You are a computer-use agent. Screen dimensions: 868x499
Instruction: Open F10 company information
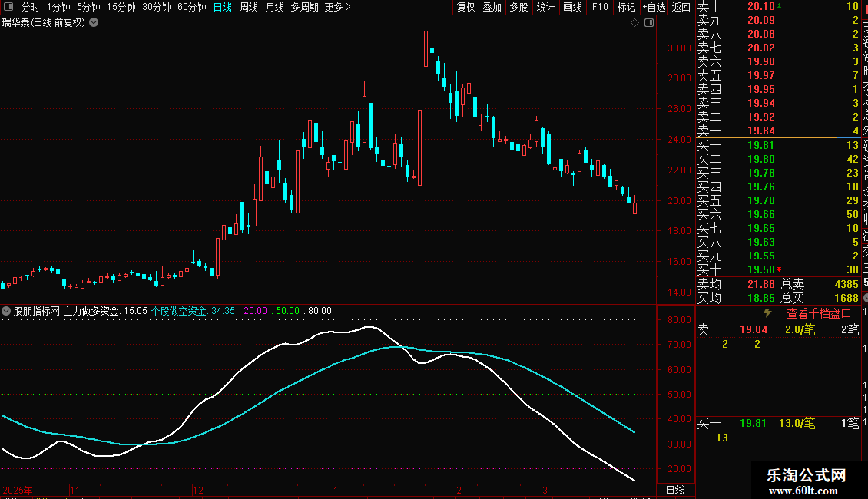(x=599, y=7)
